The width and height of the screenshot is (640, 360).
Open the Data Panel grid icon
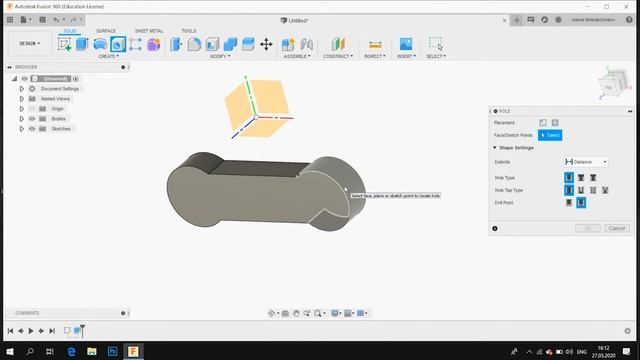[x=10, y=20]
